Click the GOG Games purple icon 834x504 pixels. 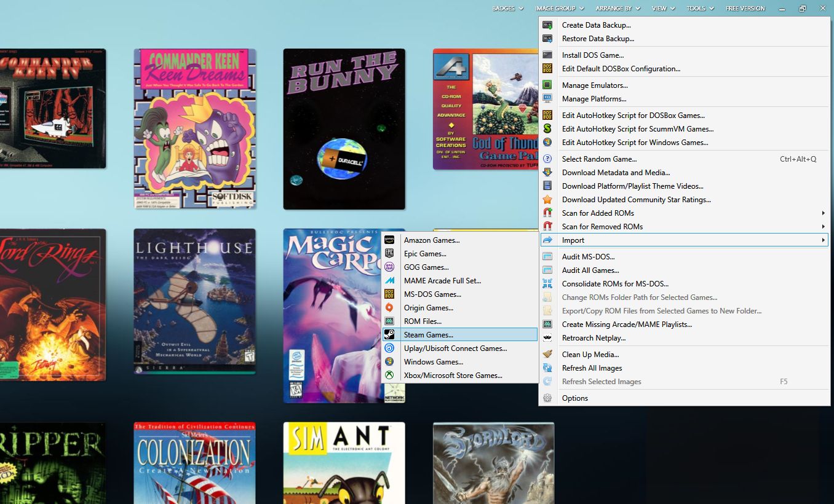tap(389, 267)
